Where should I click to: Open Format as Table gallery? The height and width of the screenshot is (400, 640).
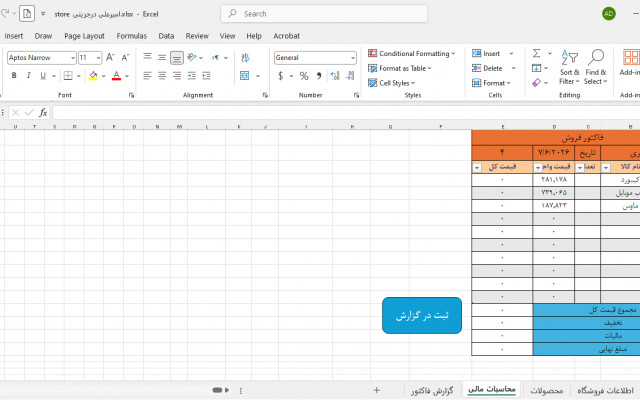400,68
